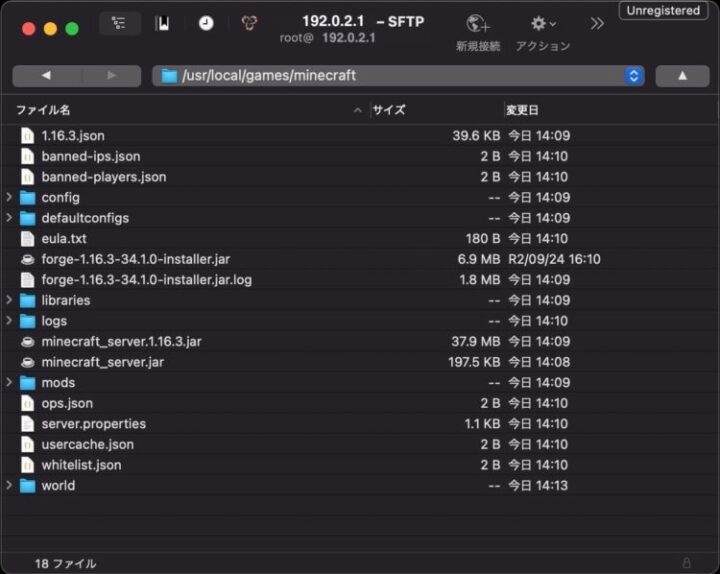
Task: Select the eula.txt file name
Action: point(64,239)
